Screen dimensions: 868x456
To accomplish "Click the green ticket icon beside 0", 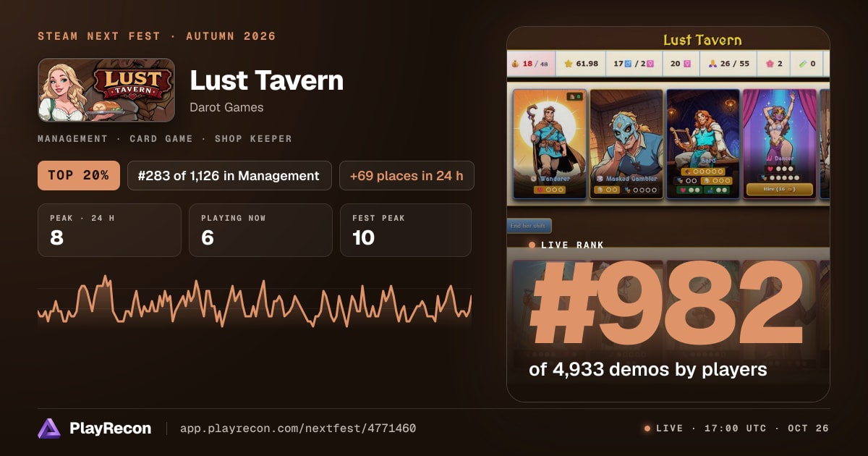I will (802, 64).
